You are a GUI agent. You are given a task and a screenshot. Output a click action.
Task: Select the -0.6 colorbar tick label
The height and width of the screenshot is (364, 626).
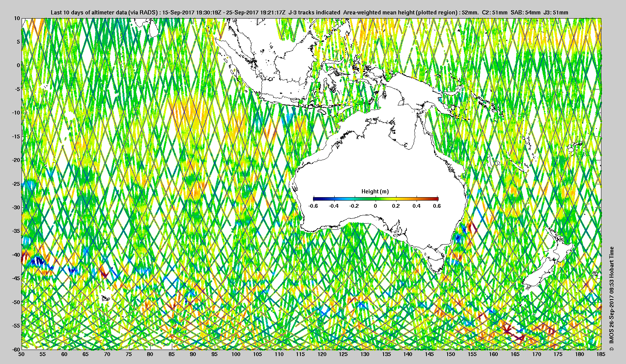[313, 206]
